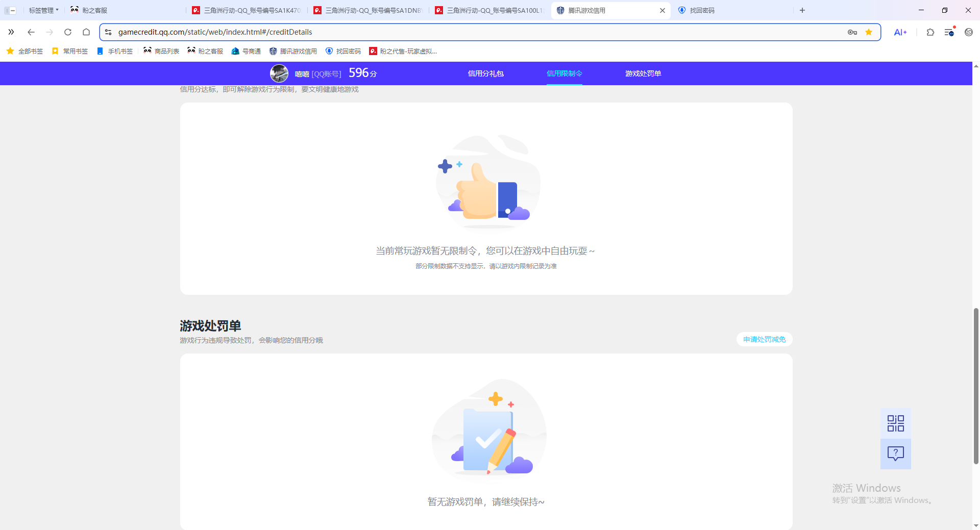980x530 pixels.
Task: Open the browser extensions puzzle icon
Action: 930,32
